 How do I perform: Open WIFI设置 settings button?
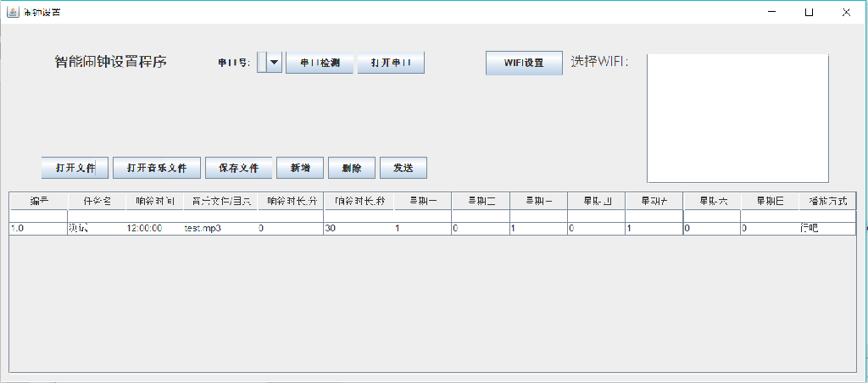click(524, 63)
